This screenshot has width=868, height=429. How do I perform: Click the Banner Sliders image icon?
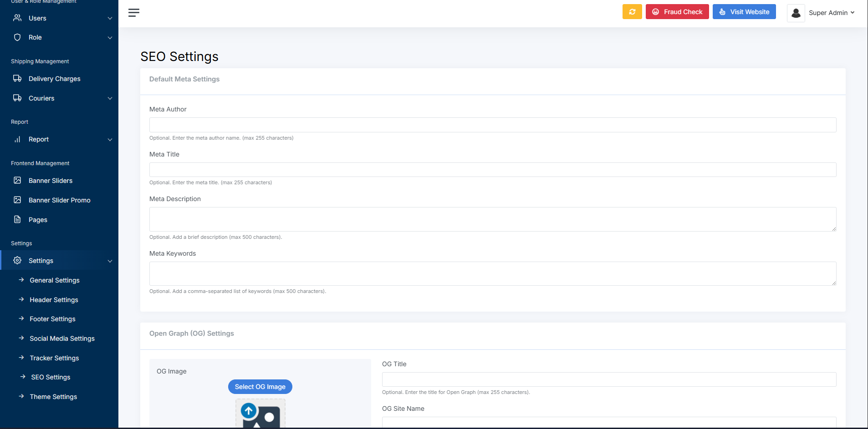(17, 181)
